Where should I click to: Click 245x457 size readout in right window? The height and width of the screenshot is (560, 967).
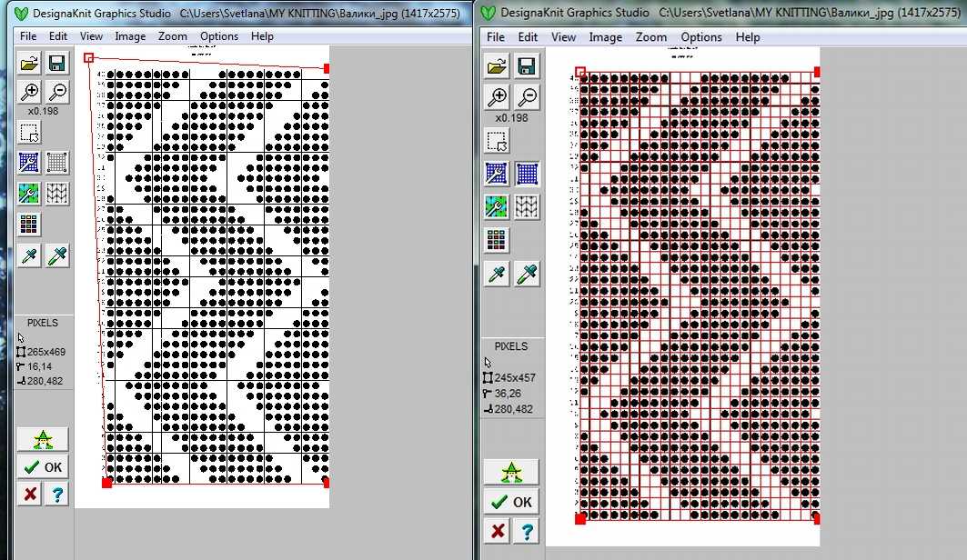coord(515,377)
